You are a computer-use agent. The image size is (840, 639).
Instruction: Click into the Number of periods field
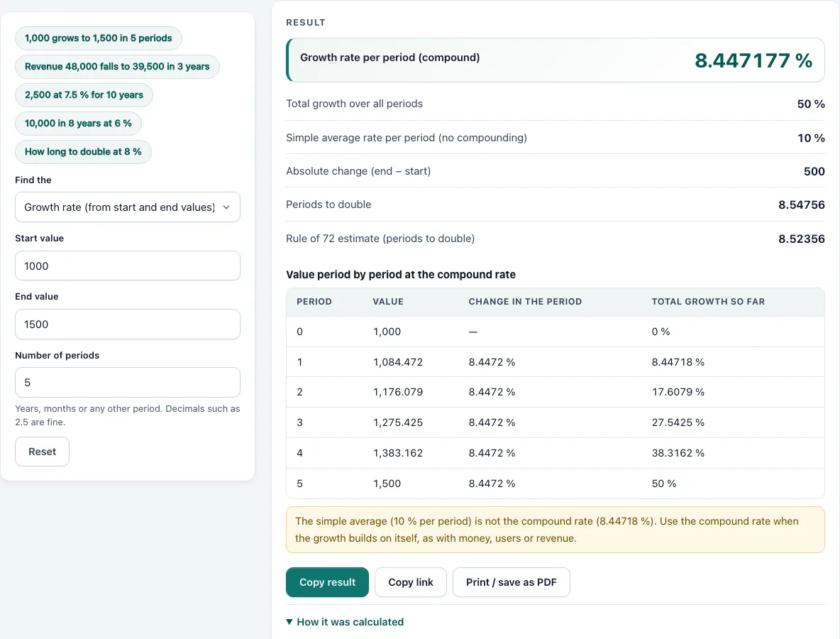point(128,383)
